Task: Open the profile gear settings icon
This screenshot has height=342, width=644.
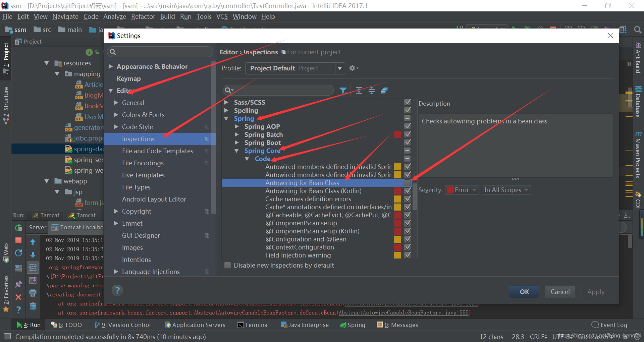Action: [354, 68]
